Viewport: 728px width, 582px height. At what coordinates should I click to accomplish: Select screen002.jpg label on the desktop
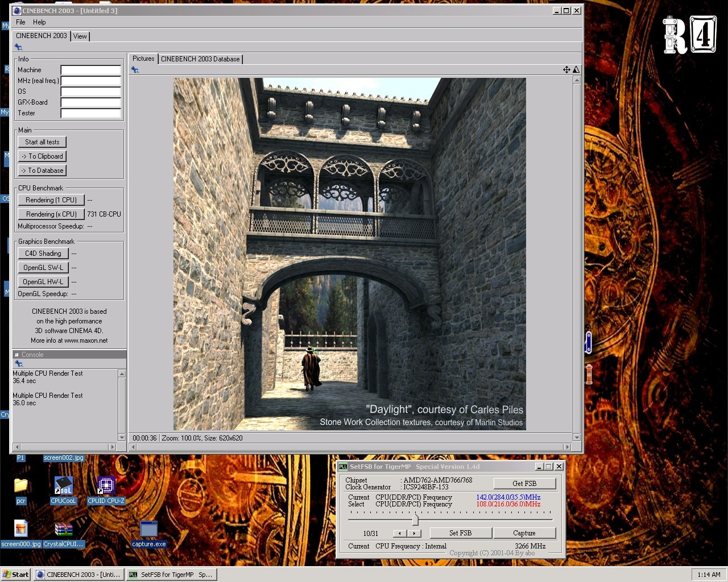click(x=64, y=458)
